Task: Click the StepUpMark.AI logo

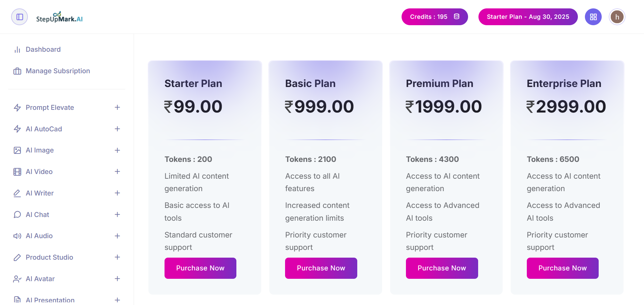Action: tap(59, 17)
